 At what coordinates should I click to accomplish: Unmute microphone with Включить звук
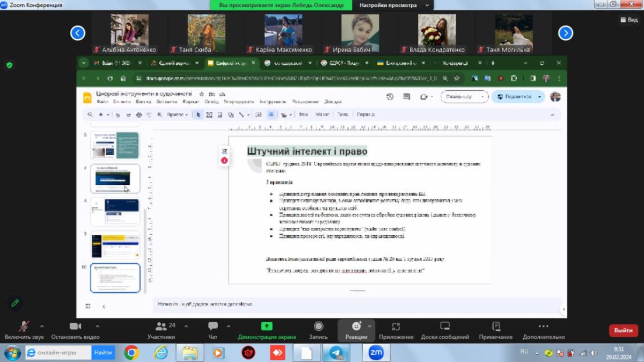pos(24,327)
